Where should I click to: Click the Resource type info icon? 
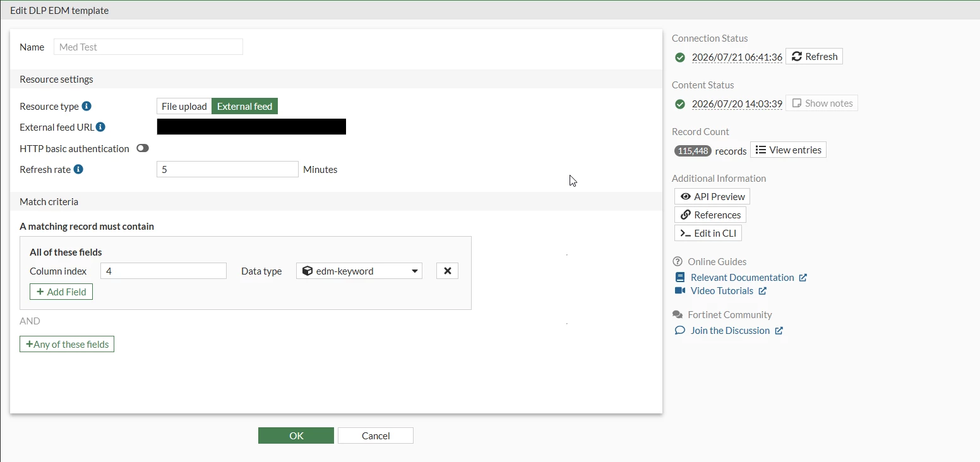click(87, 106)
